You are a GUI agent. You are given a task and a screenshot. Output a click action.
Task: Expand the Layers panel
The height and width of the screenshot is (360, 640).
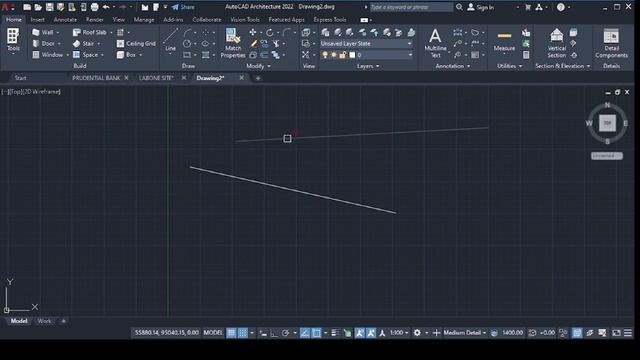coord(368,66)
